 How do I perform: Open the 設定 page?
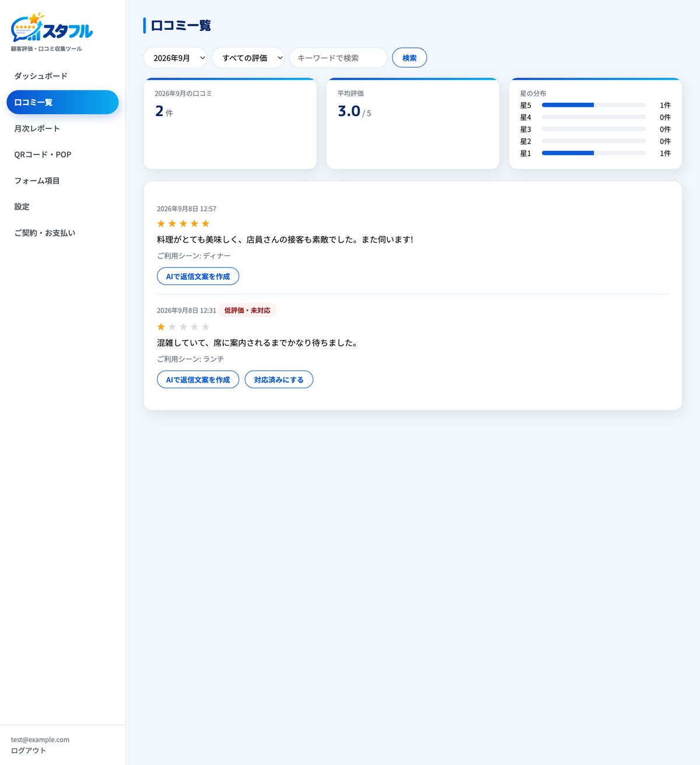62,206
